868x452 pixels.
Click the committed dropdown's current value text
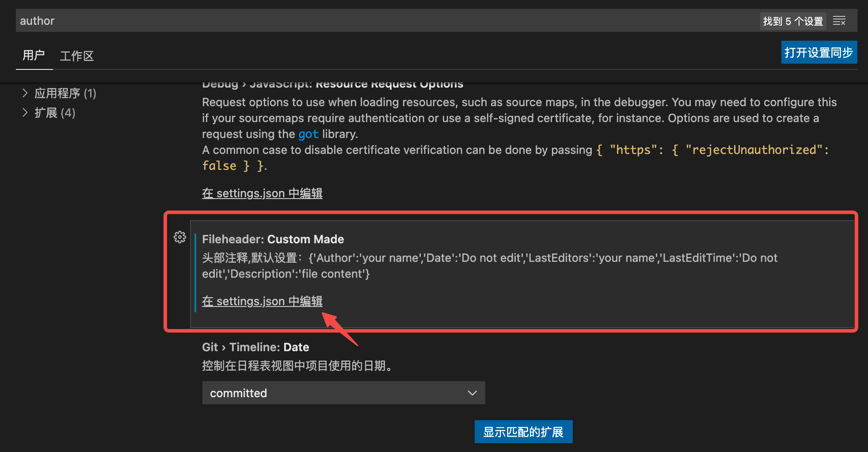click(x=238, y=393)
